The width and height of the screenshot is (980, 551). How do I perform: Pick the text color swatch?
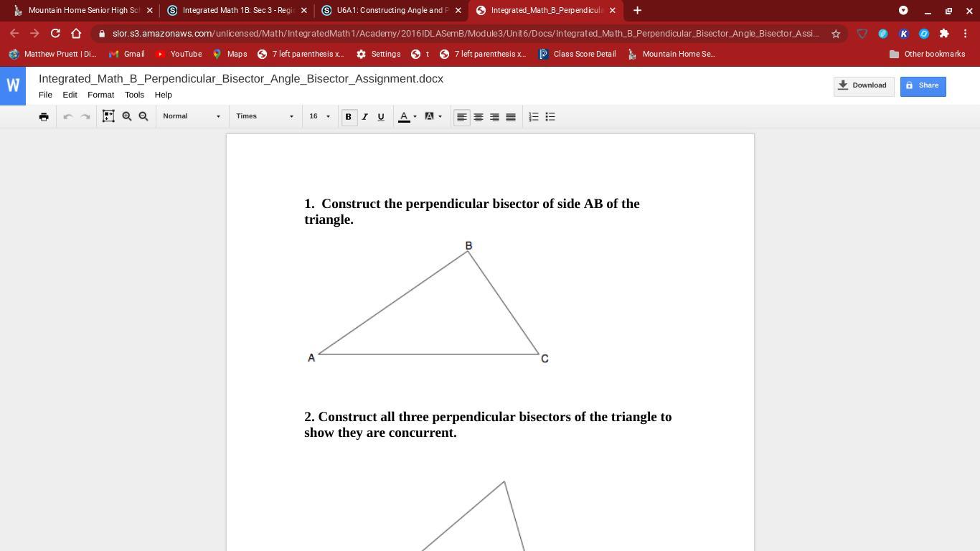404,117
